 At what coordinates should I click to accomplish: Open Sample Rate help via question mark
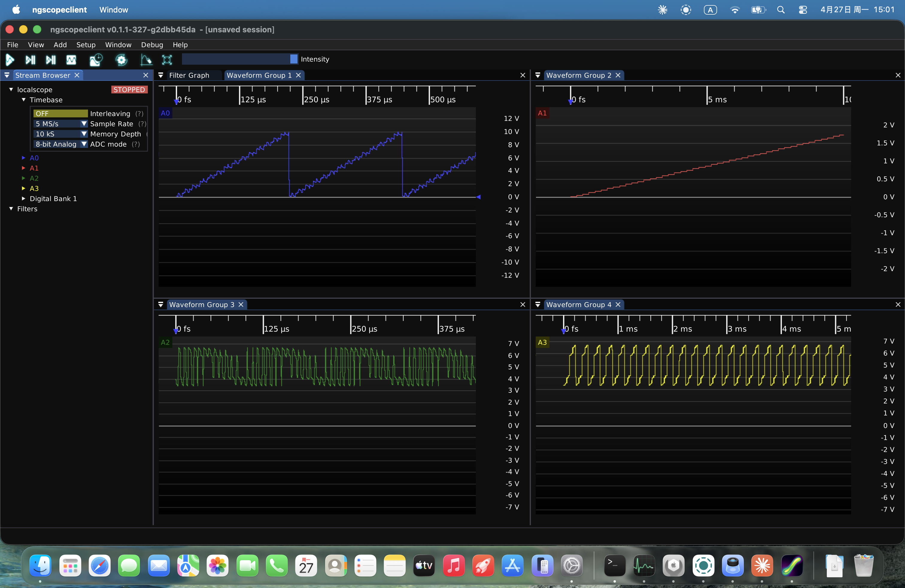click(x=142, y=124)
